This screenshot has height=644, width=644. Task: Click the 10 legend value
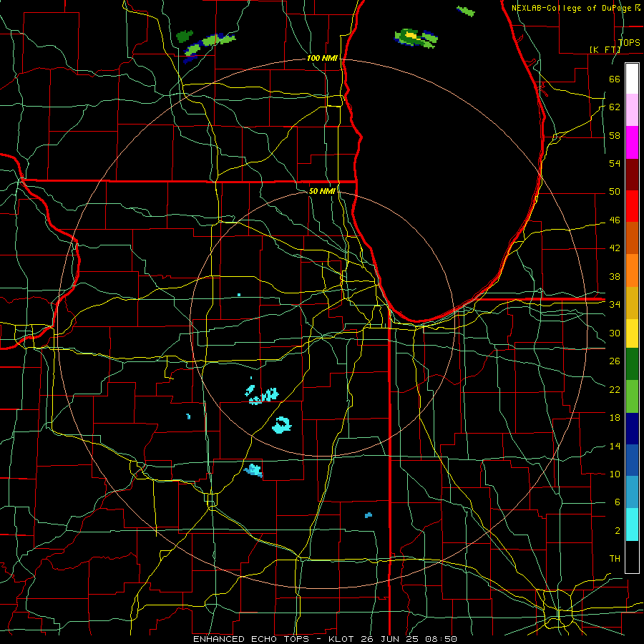[x=615, y=474]
